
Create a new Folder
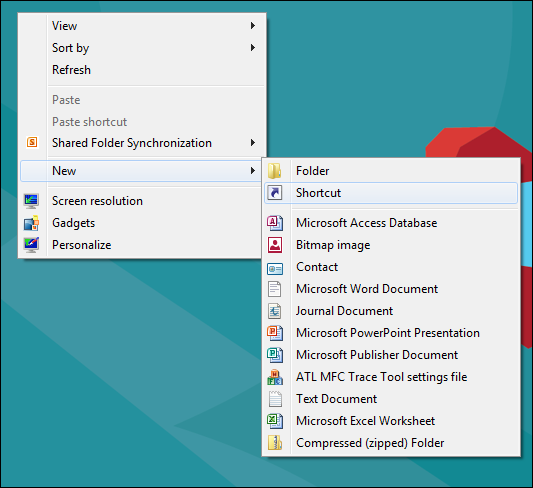point(391,171)
